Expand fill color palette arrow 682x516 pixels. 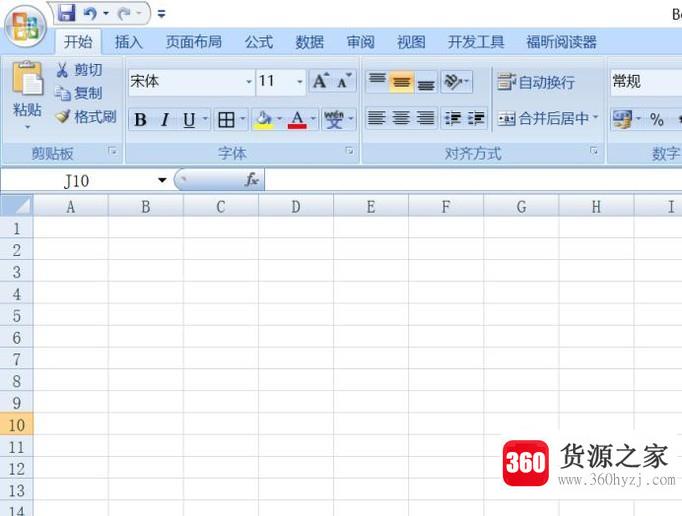pyautogui.click(x=279, y=118)
